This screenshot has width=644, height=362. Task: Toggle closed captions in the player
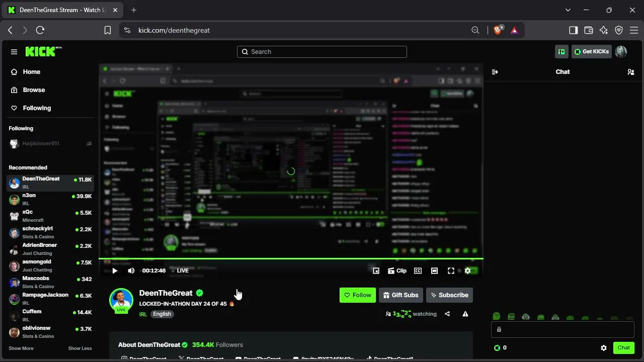tap(418, 270)
